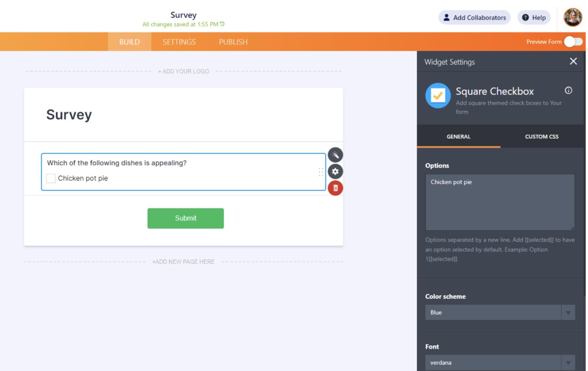Click ADD YOUR LOGO link
Screen dimensions: 588x371
(183, 71)
